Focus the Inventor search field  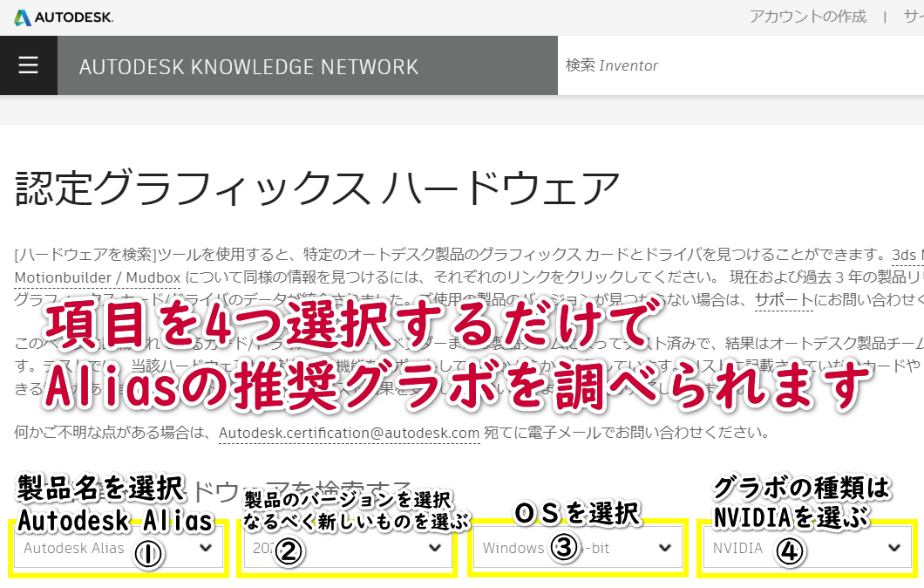[x=741, y=65]
